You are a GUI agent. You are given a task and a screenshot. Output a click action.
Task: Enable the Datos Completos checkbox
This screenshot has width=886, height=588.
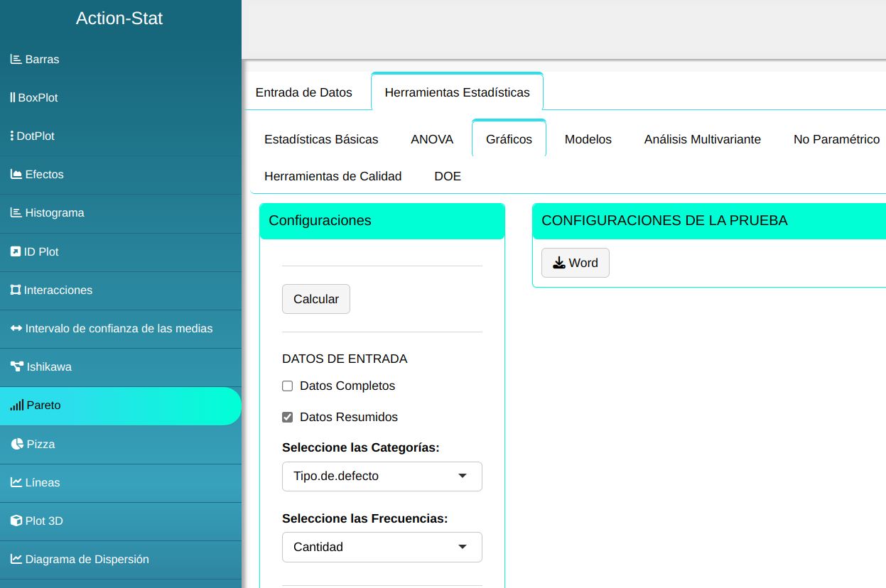[x=288, y=386]
